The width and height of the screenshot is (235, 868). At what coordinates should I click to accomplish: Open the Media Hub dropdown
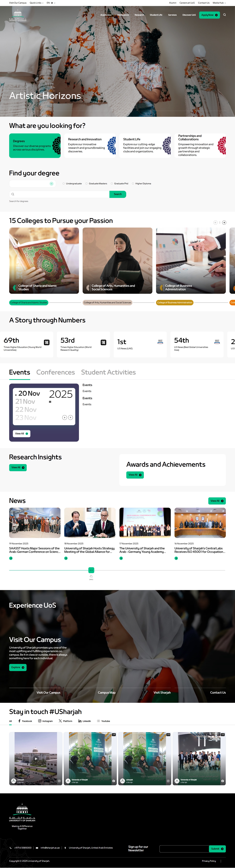(219, 3)
